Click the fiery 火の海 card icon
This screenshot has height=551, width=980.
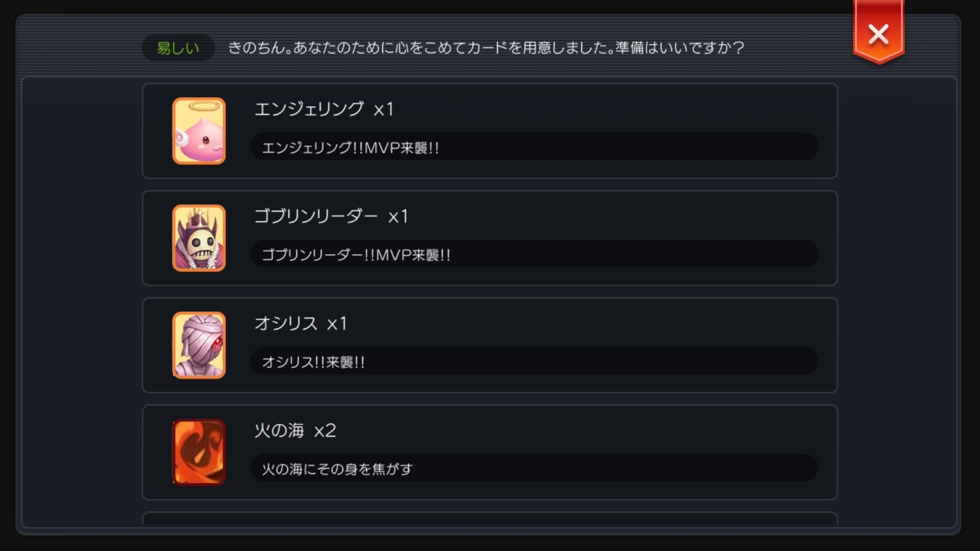[198, 452]
